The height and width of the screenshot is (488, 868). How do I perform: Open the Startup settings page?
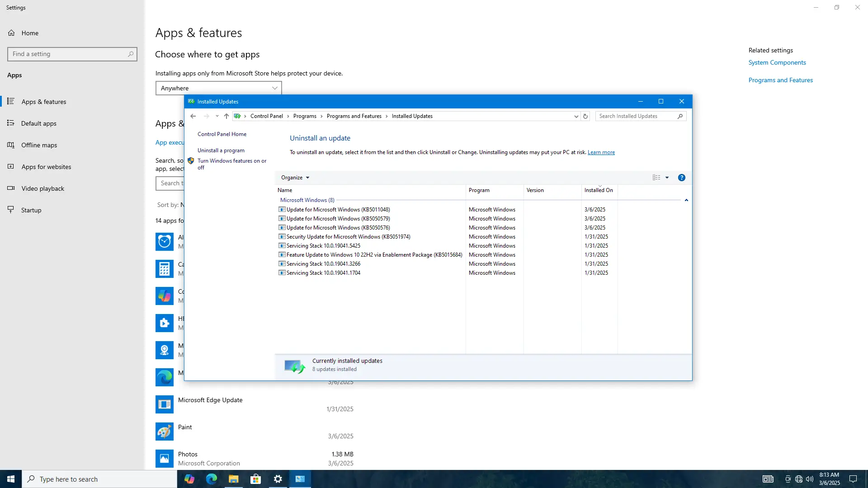tap(31, 210)
